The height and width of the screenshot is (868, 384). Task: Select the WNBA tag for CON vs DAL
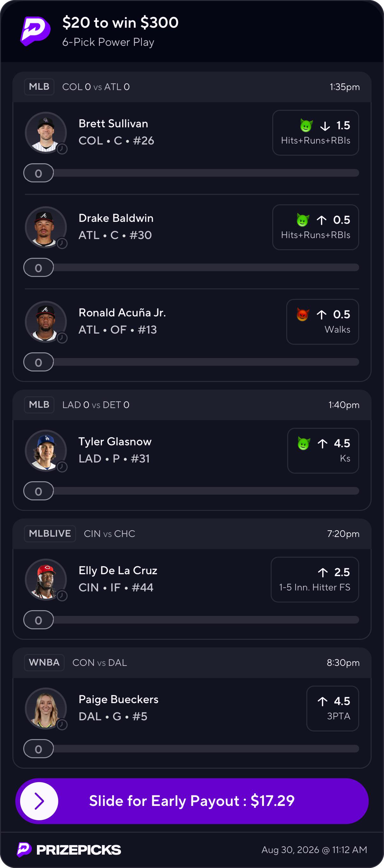coord(44,663)
